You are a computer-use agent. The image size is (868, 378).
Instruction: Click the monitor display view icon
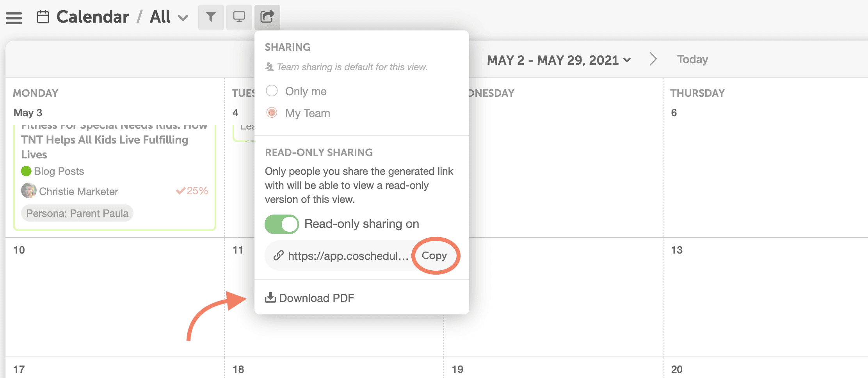239,17
